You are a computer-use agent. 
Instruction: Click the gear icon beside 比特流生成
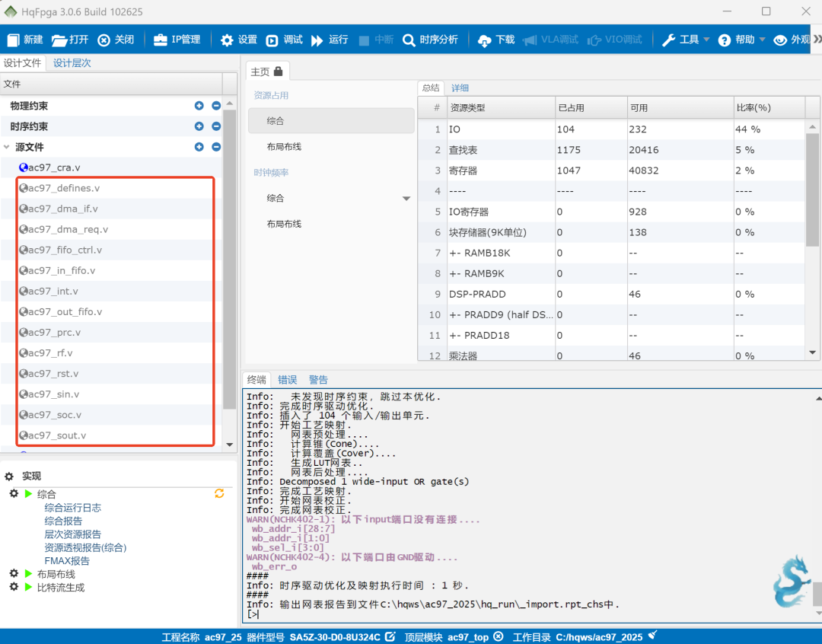[14, 587]
